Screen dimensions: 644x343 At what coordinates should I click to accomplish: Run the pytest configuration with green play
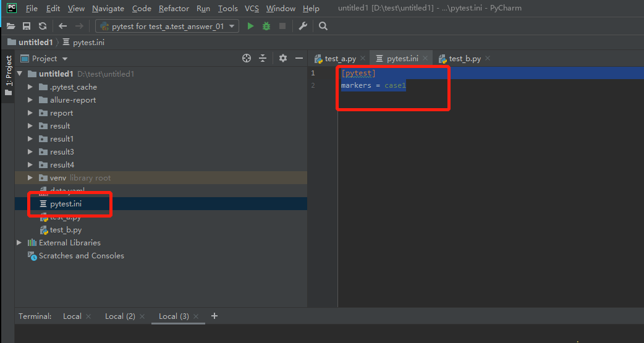(250, 27)
